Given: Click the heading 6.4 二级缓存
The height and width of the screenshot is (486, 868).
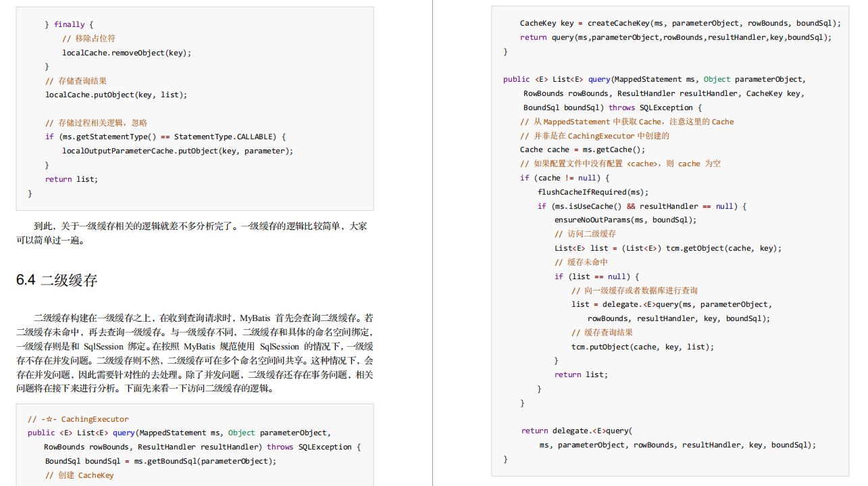Looking at the screenshot, I should (57, 280).
